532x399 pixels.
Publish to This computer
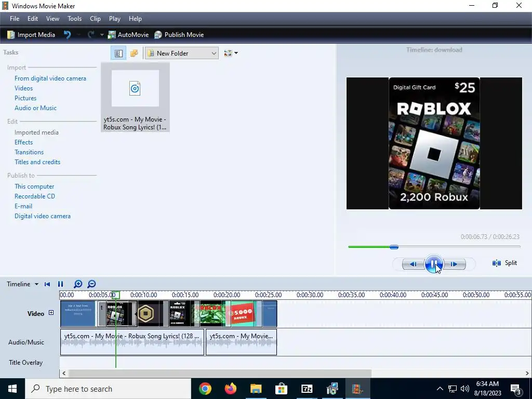pyautogui.click(x=34, y=187)
